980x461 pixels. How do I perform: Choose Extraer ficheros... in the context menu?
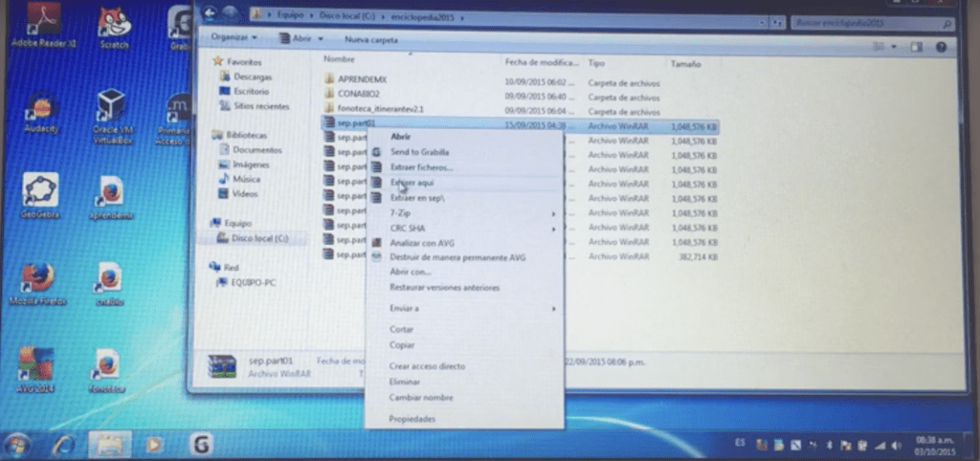click(421, 167)
